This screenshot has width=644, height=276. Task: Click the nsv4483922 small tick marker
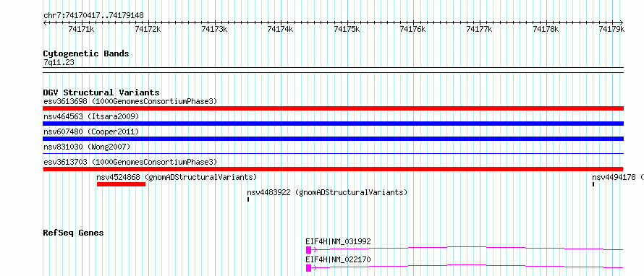[x=248, y=199]
